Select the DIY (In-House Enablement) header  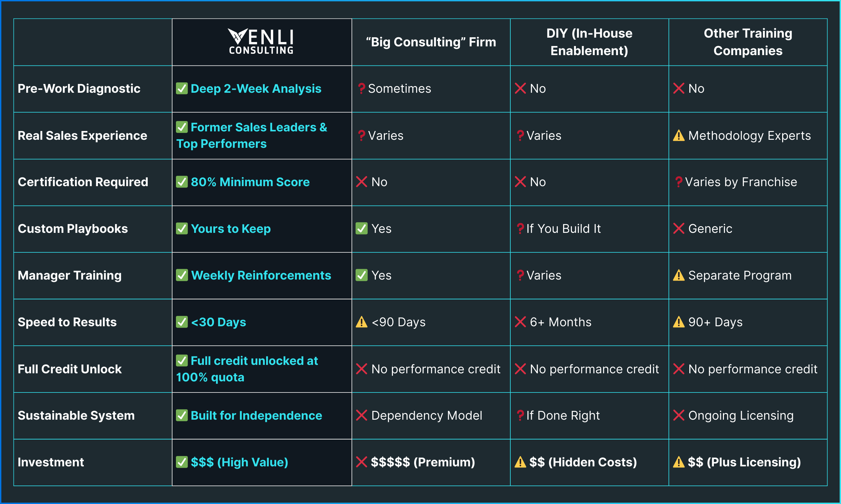(x=589, y=42)
